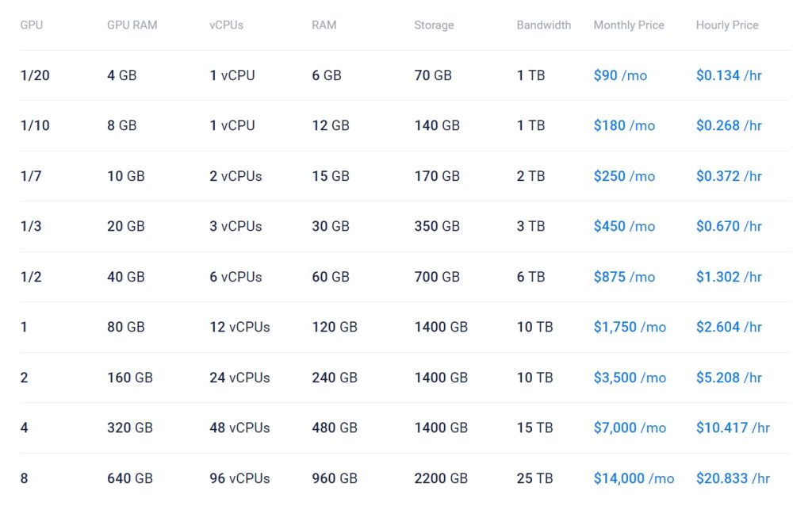
Task: Click the $0.372 /hr price link
Action: 729,176
